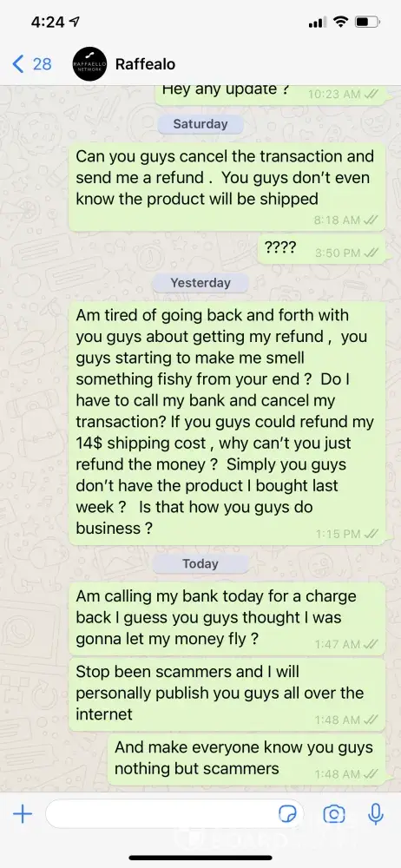Tap the microphone voice message icon
401x868 pixels.
(376, 814)
